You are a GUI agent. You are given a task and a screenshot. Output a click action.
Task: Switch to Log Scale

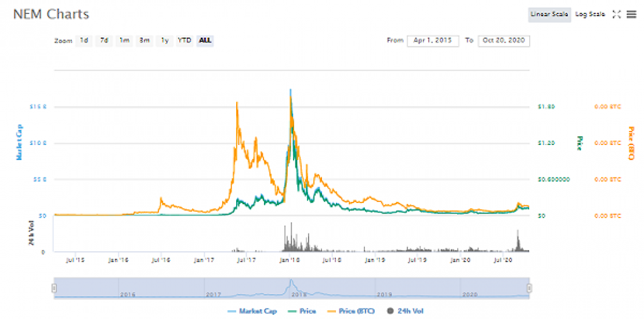pyautogui.click(x=590, y=14)
